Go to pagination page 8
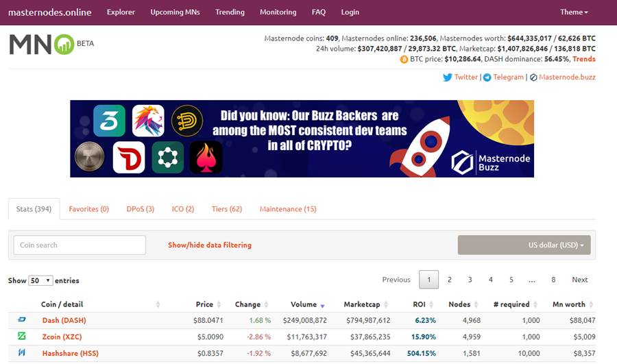617x364 pixels. 553,280
